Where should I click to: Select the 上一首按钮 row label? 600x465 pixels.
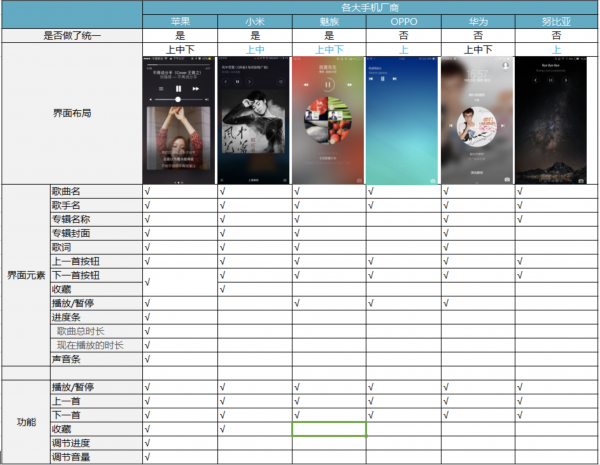click(96, 261)
